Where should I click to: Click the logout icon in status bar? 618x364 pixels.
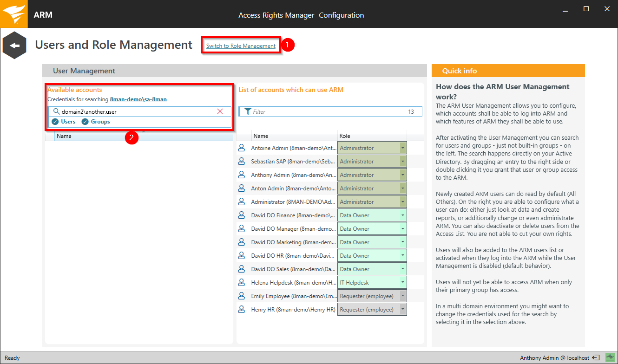[596, 358]
